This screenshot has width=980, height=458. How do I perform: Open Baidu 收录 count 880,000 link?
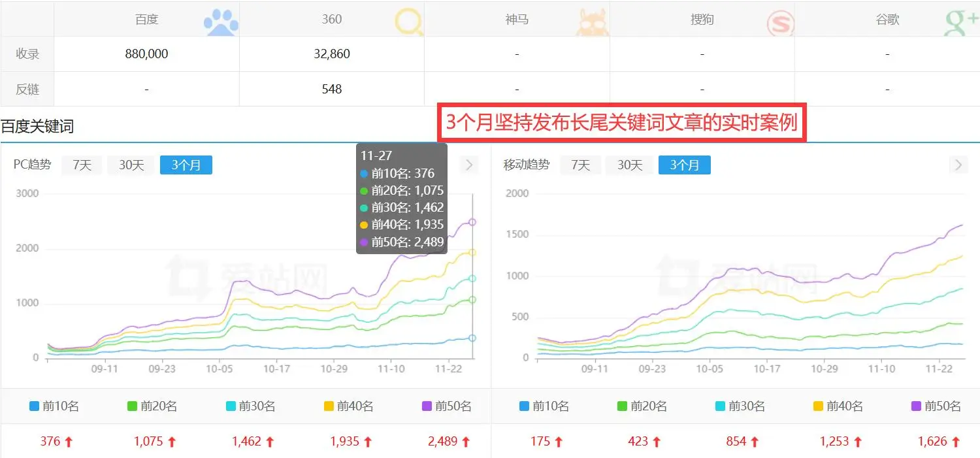point(146,54)
